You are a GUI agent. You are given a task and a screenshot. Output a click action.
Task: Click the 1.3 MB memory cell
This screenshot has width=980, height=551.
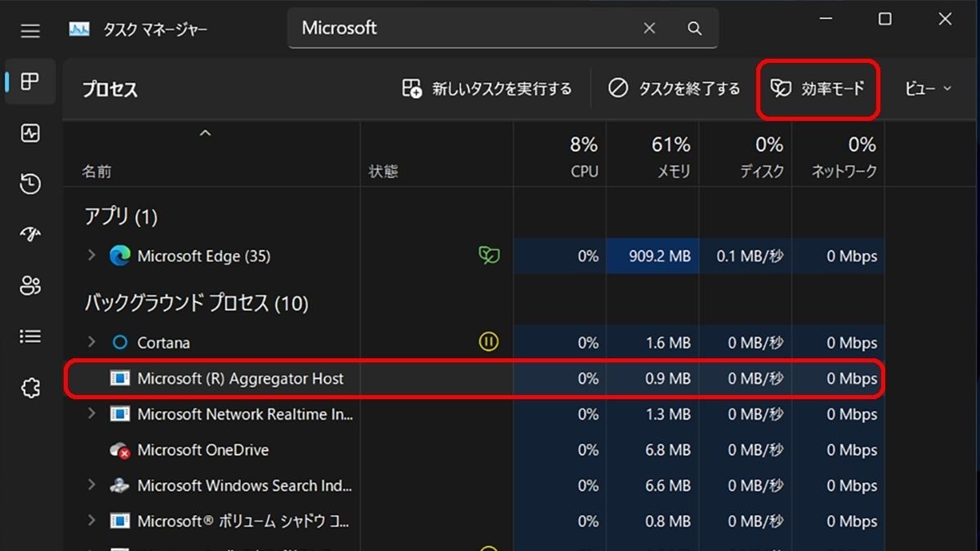tap(653, 415)
